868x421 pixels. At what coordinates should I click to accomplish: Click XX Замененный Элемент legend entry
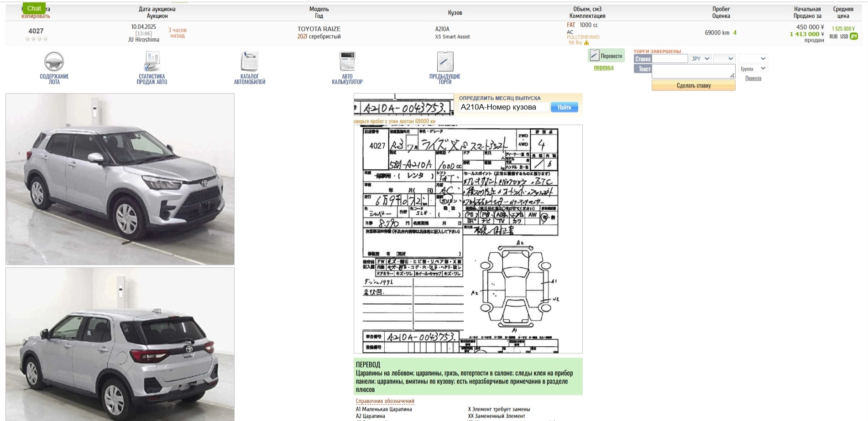click(x=497, y=416)
